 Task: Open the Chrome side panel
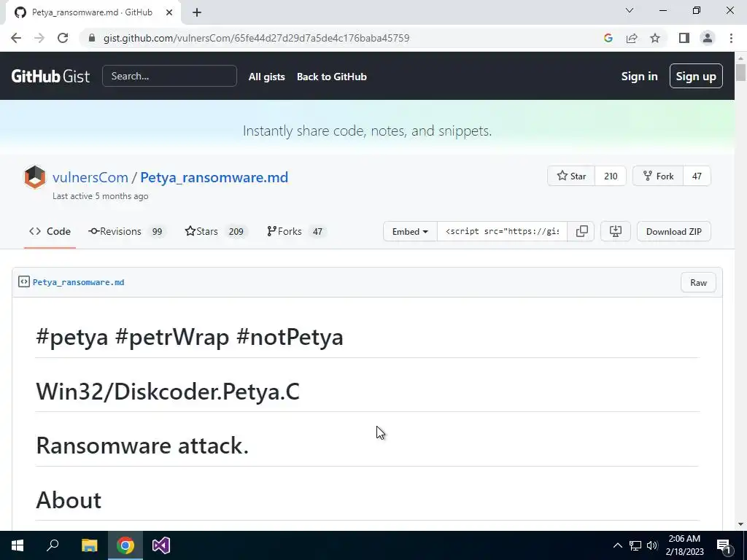click(x=684, y=38)
